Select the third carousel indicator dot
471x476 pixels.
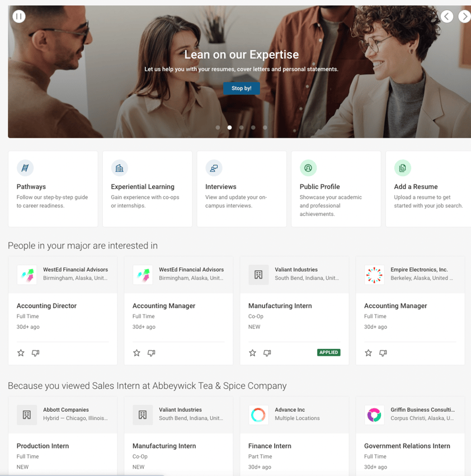point(242,128)
